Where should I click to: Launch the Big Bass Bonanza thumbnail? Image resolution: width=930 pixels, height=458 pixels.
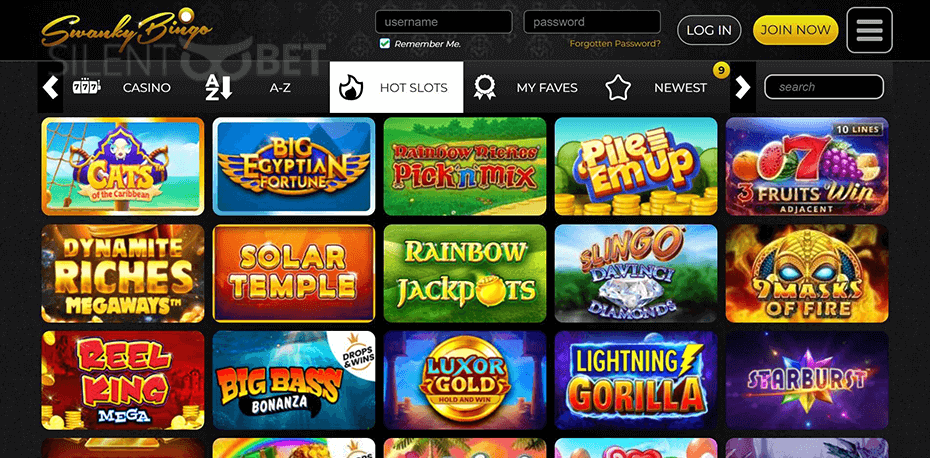[x=294, y=380]
